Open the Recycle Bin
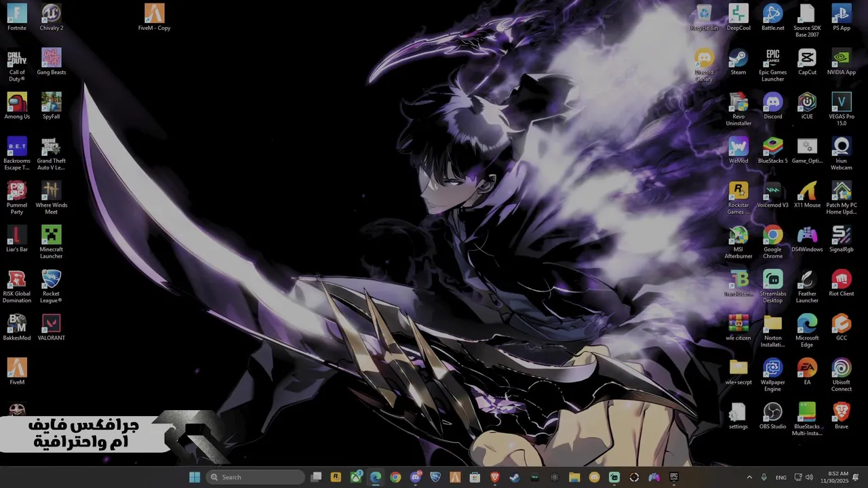The image size is (868, 488). (704, 18)
